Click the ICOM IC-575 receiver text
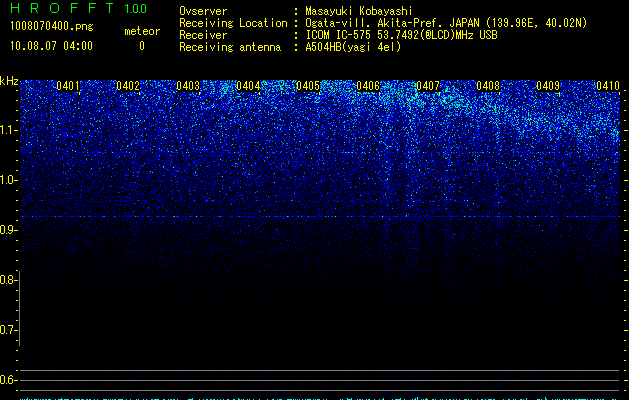Image resolution: width=629 pixels, height=400 pixels. 402,35
